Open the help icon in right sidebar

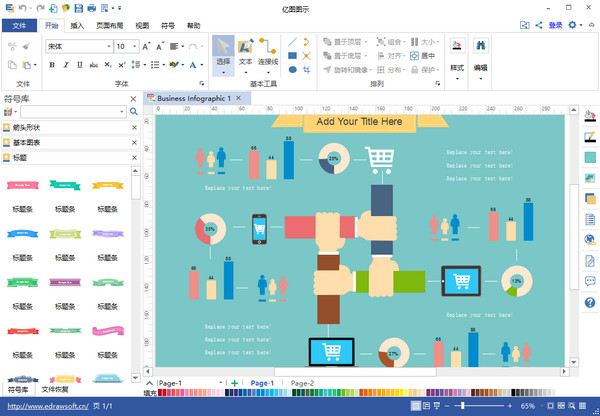click(589, 302)
